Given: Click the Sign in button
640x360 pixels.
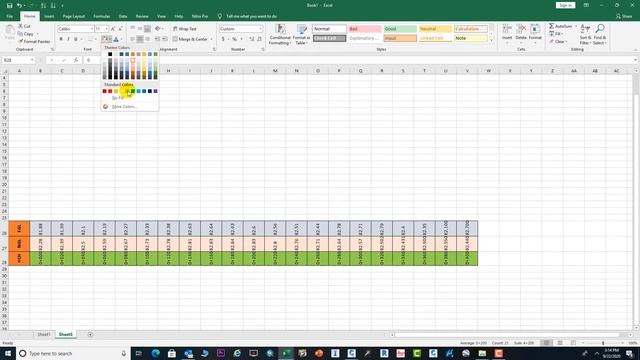Looking at the screenshot, I should (565, 5).
